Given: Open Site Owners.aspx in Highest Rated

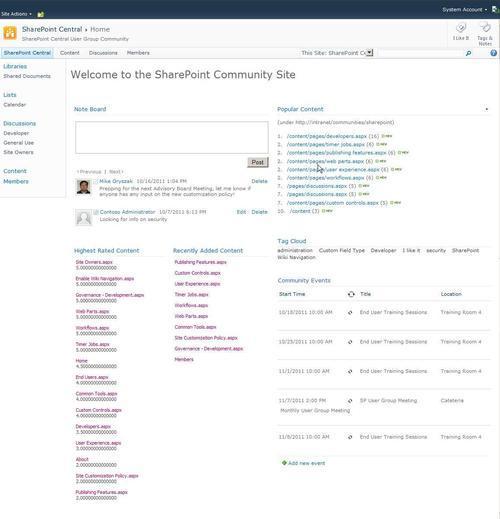Looking at the screenshot, I should 94,262.
